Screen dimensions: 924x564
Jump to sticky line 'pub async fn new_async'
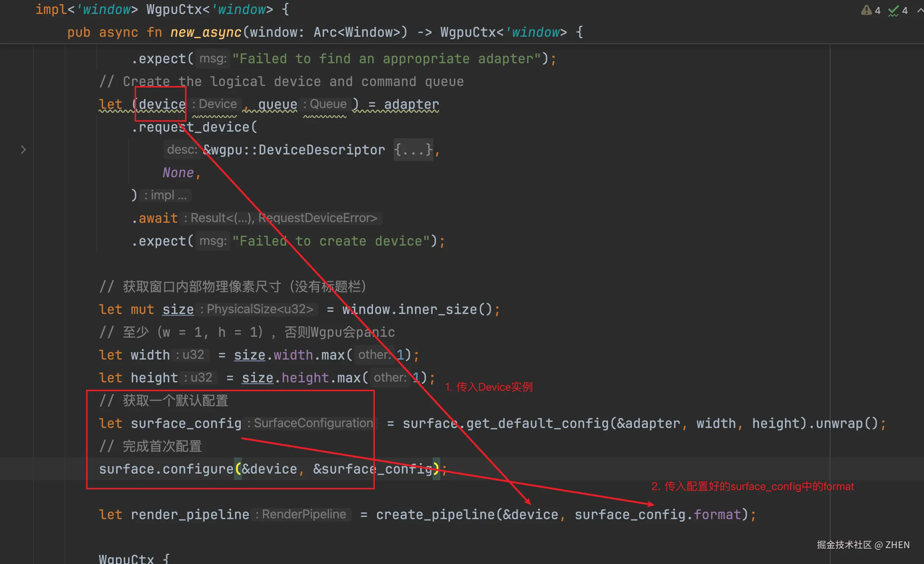click(206, 33)
